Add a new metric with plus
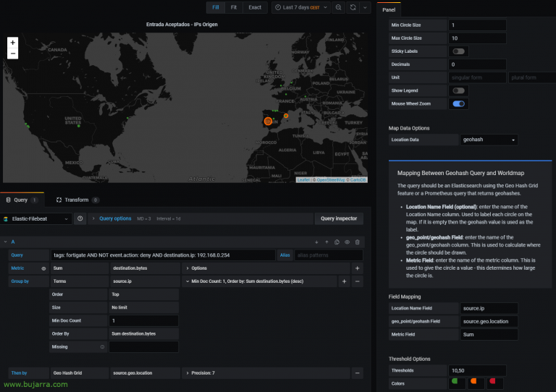Image resolution: width=556 pixels, height=392 pixels. 357,268
